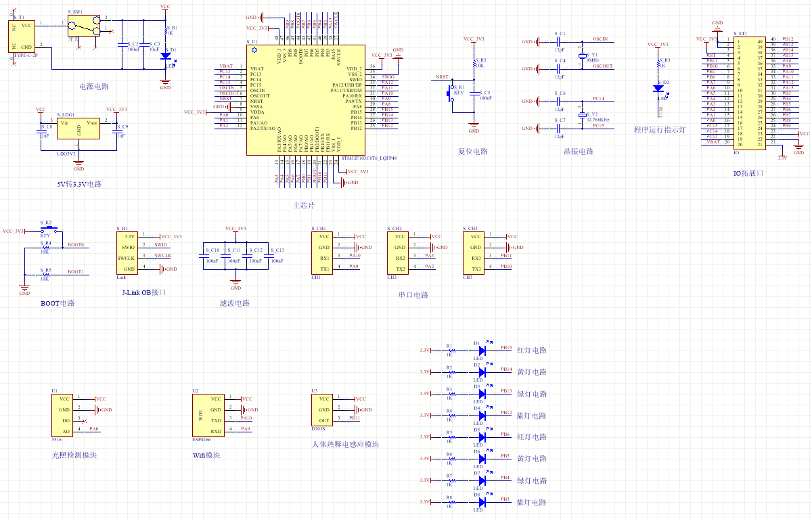Screen dimensions: 812x519
Task: Select the "人体热释电感应模块" label
Action: click(345, 445)
